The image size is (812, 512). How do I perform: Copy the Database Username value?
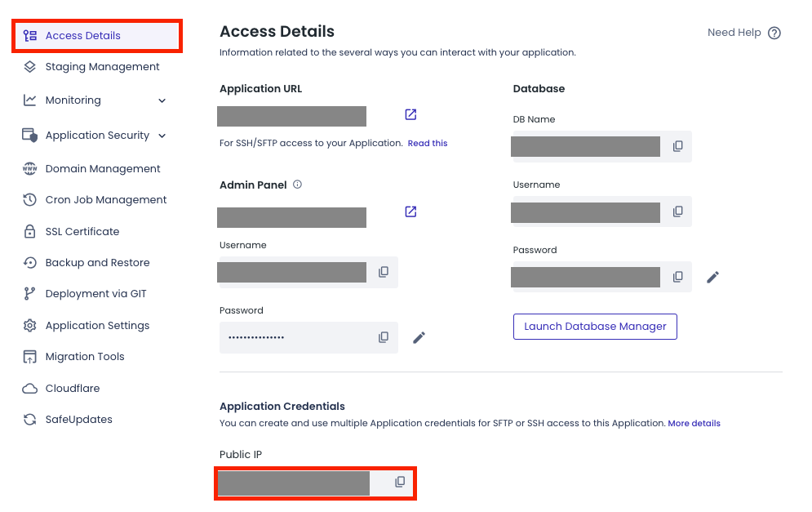(x=677, y=211)
